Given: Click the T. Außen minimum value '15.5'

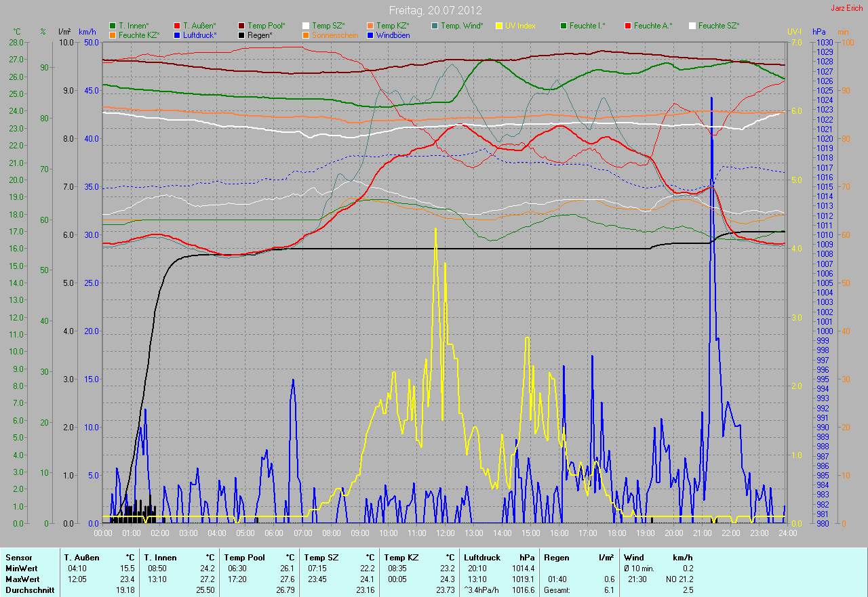Looking at the screenshot, I should (127, 569).
